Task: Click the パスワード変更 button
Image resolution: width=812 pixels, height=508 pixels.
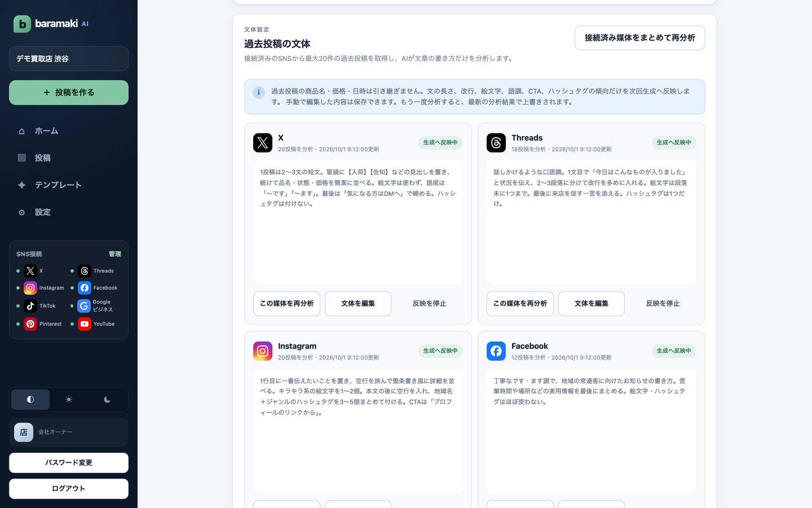Action: pos(69,463)
